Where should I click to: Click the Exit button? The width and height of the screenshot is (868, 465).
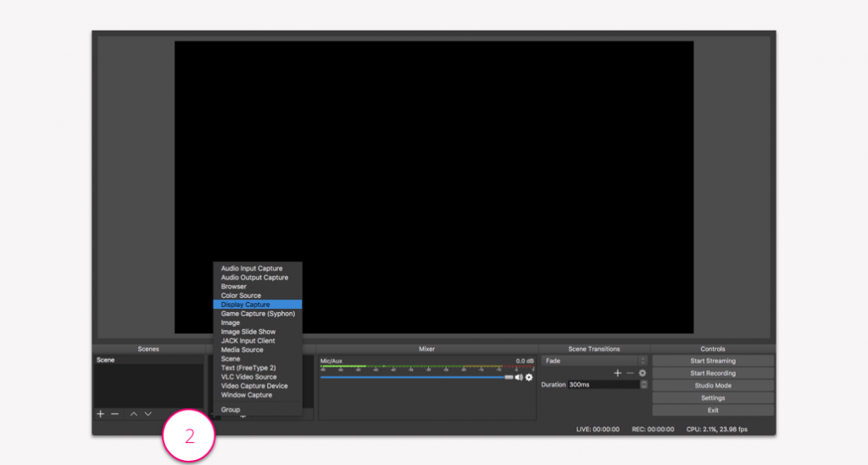click(x=713, y=411)
